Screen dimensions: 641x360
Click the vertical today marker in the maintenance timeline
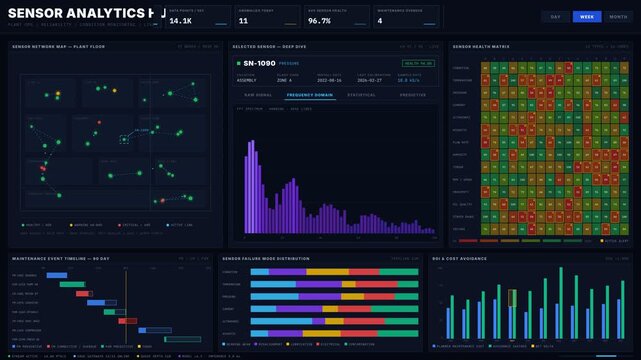126,306
